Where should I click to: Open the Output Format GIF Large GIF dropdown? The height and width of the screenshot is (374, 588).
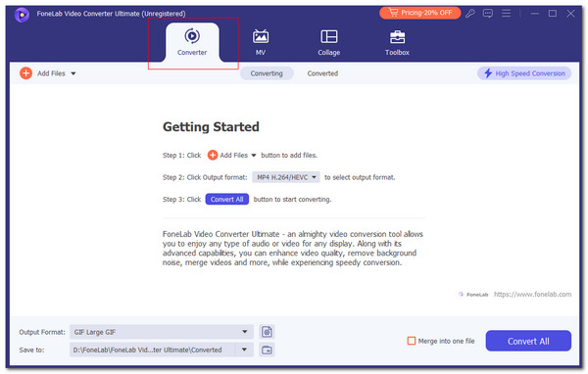pos(162,332)
